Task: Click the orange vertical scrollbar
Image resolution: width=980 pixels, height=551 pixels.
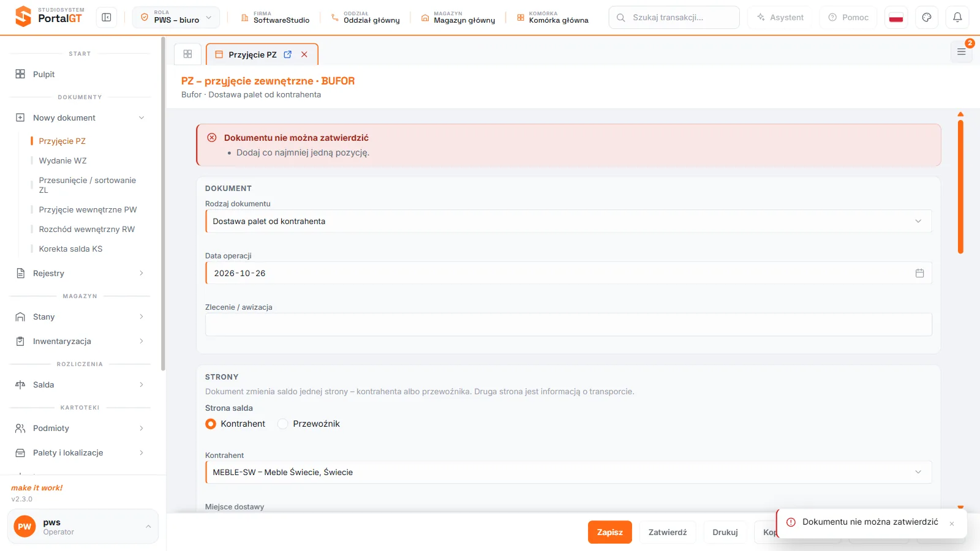Action: 960,187
